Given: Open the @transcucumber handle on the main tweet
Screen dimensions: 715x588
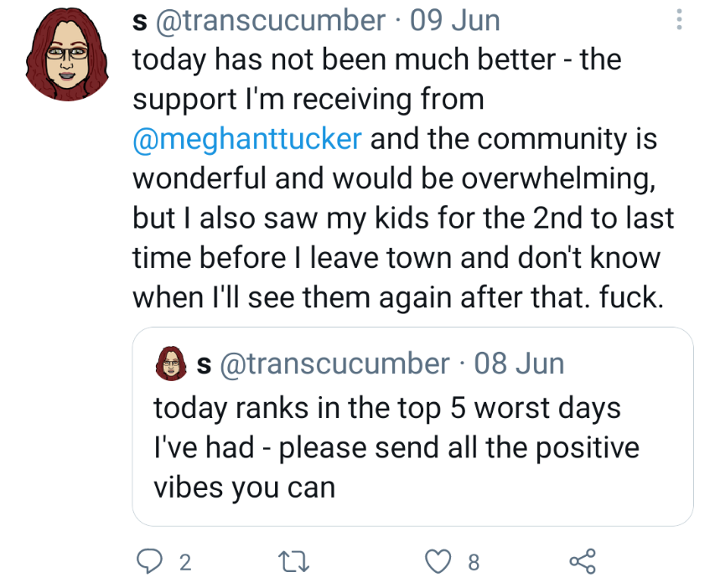Looking at the screenshot, I should [271, 20].
